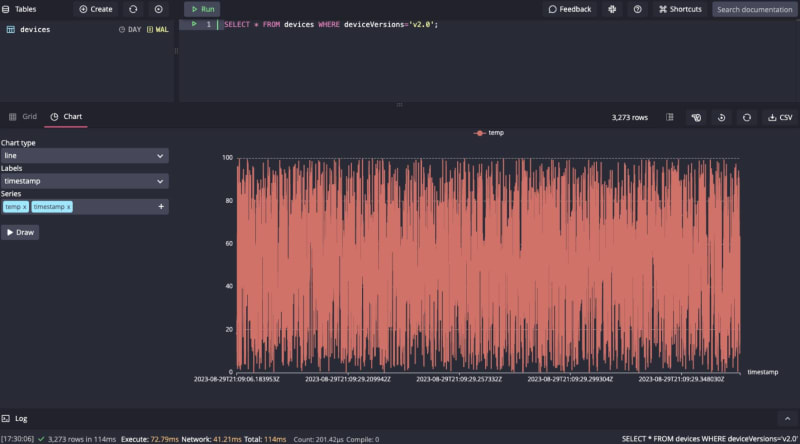Toggle freeze left column icon
Image resolution: width=800 pixels, height=444 pixels.
click(696, 117)
